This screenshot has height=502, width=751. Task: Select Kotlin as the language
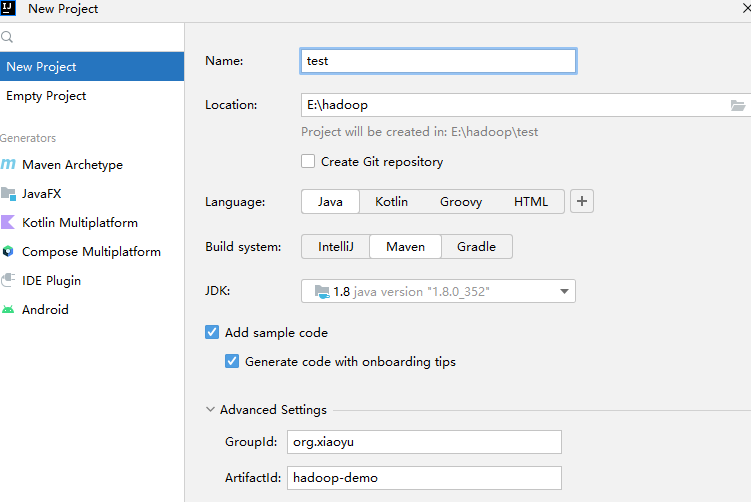391,202
